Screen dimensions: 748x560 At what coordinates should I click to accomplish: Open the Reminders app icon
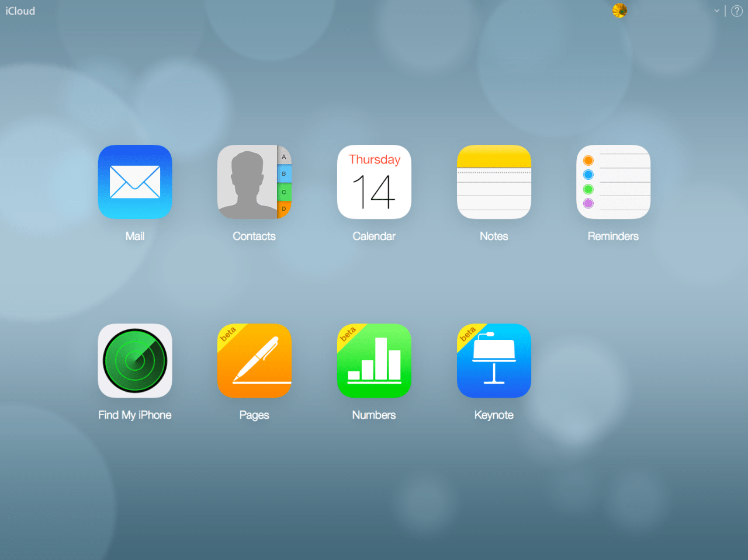[x=613, y=182]
